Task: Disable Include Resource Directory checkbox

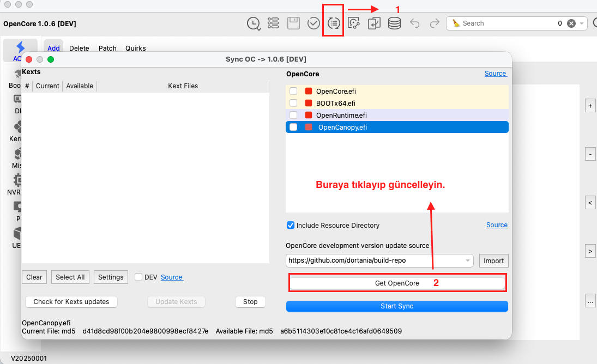Action: tap(291, 225)
